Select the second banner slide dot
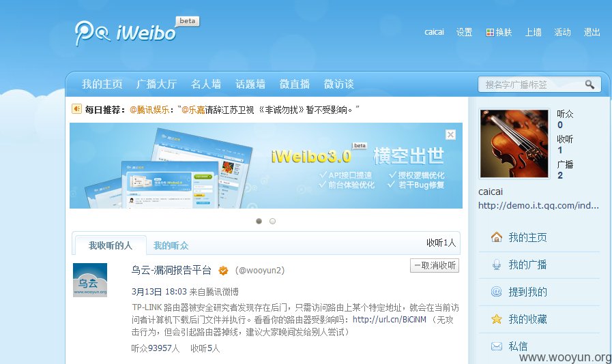The width and height of the screenshot is (612, 364). (x=272, y=222)
